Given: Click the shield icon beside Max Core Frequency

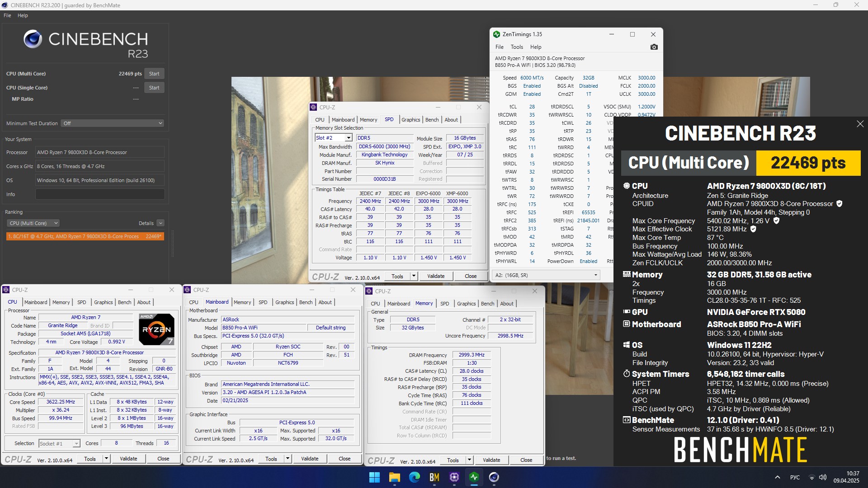Looking at the screenshot, I should pyautogui.click(x=776, y=221).
